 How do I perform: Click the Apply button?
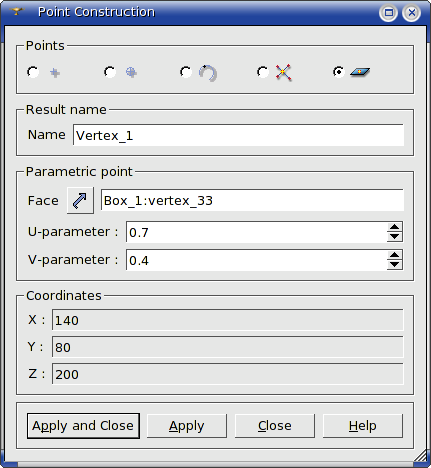187,426
